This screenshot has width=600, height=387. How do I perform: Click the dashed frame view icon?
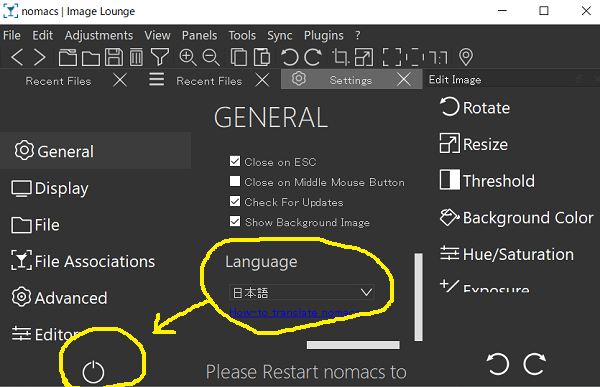(x=414, y=57)
